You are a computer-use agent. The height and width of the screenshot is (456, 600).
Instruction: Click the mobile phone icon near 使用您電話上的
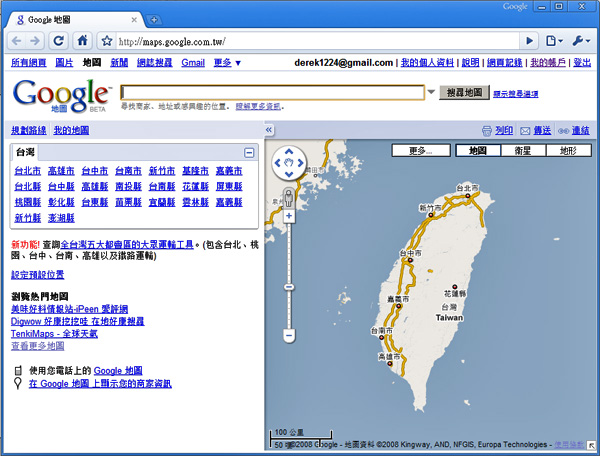click(18, 370)
